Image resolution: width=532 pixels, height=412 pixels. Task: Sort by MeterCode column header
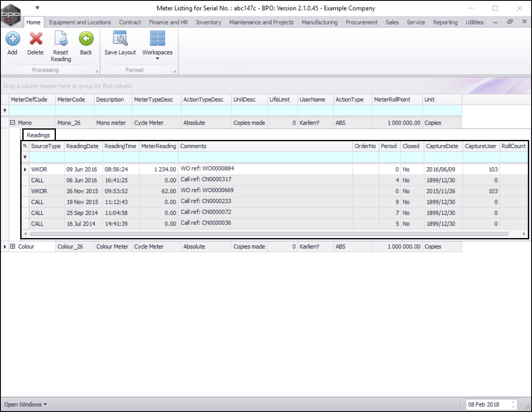pyautogui.click(x=75, y=99)
